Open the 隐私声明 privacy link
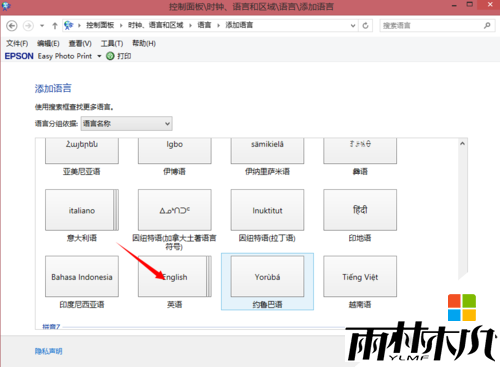 [49, 351]
